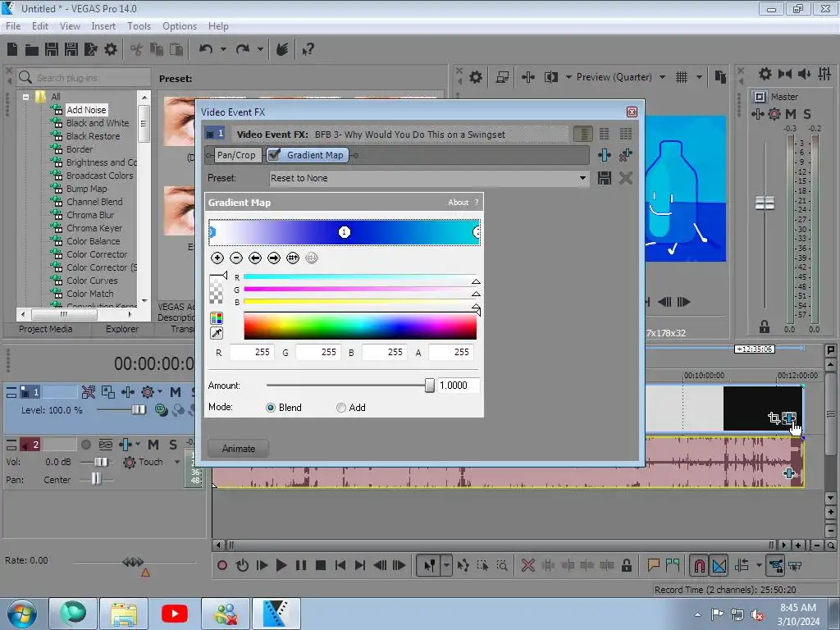
Task: Click the overlays grid icon in preview
Action: (x=682, y=77)
